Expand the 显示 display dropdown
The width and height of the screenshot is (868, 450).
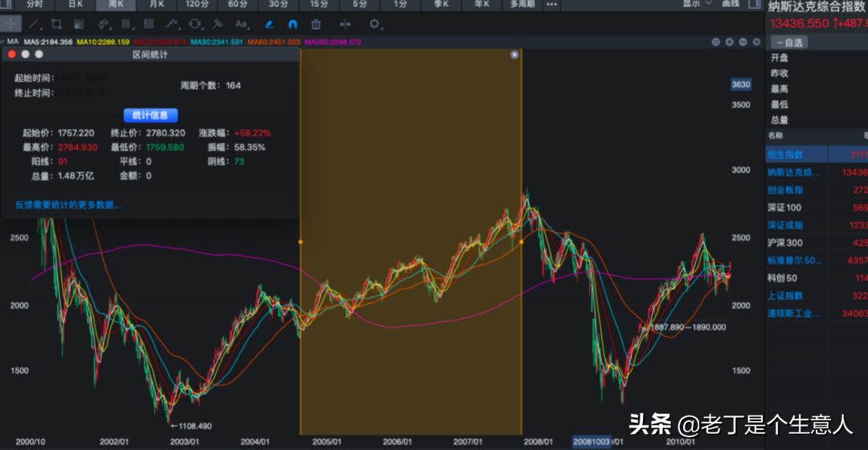coord(697,4)
